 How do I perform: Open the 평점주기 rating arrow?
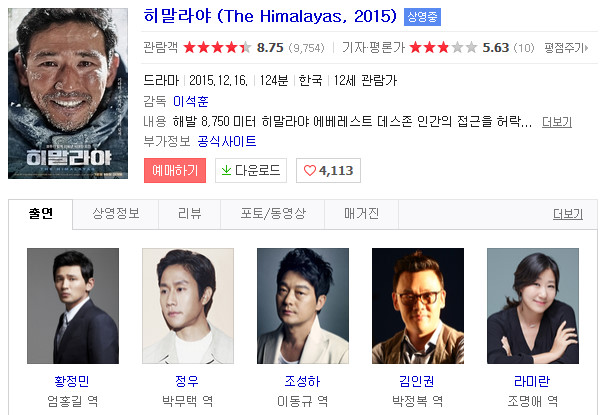click(566, 48)
